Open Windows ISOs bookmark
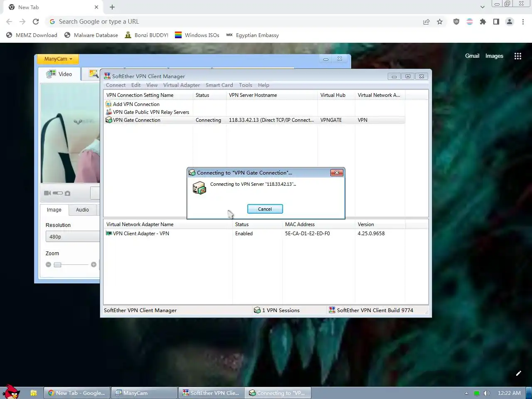 tap(197, 35)
